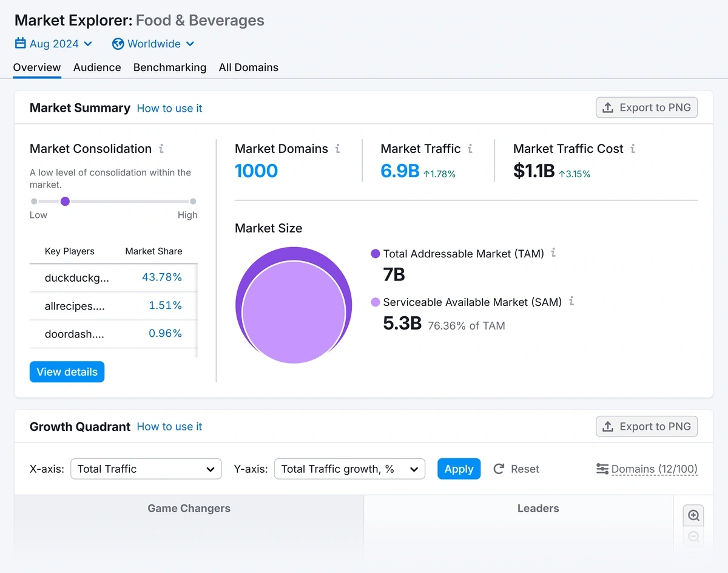This screenshot has height=573, width=728.
Task: Open the Worldwide region dropdown
Action: (153, 44)
